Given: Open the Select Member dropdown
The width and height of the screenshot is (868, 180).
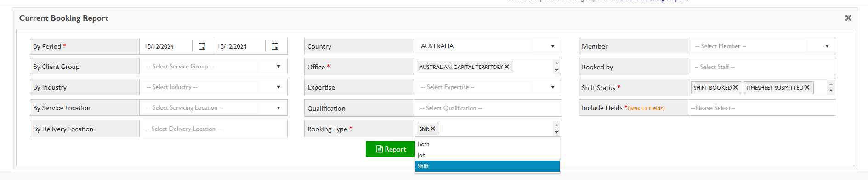Looking at the screenshot, I should point(762,46).
